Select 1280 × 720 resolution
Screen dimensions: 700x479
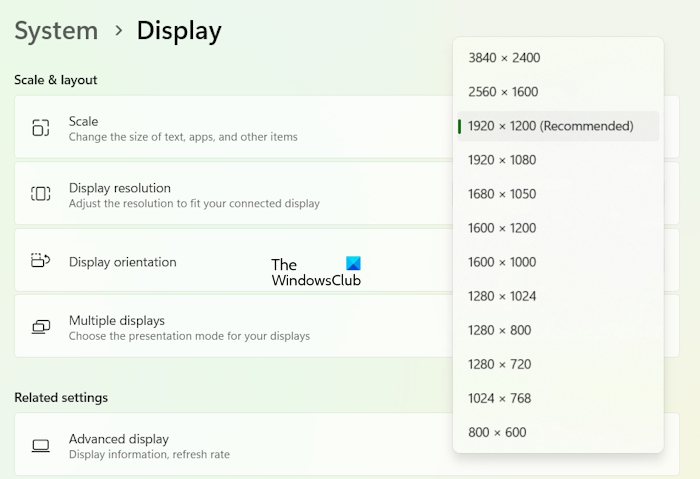(x=499, y=364)
